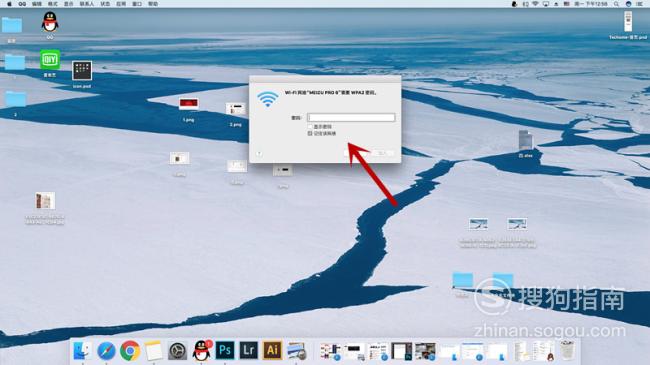650x365 pixels.
Task: Open System Preferences from the dock
Action: (178, 351)
